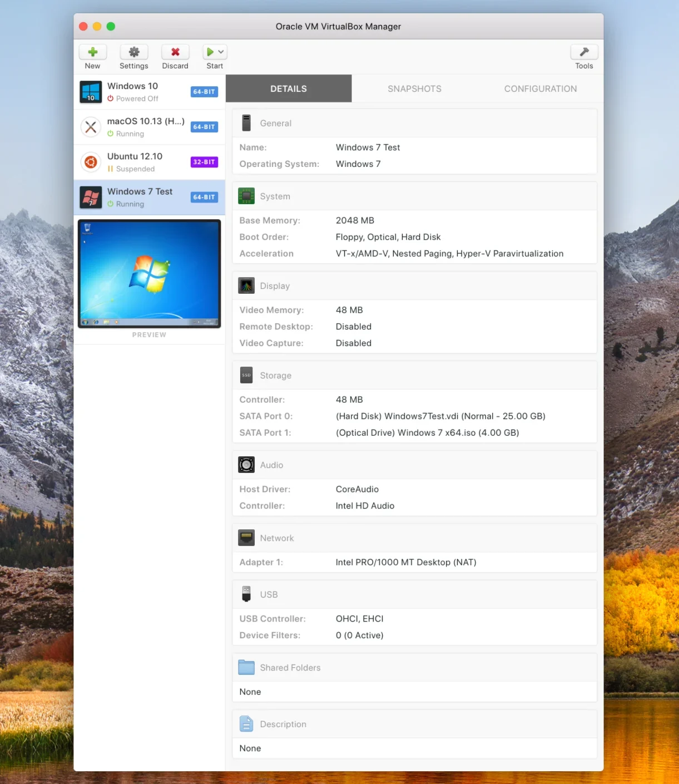Click the 0 (0 Active) device filters value

coord(359,635)
